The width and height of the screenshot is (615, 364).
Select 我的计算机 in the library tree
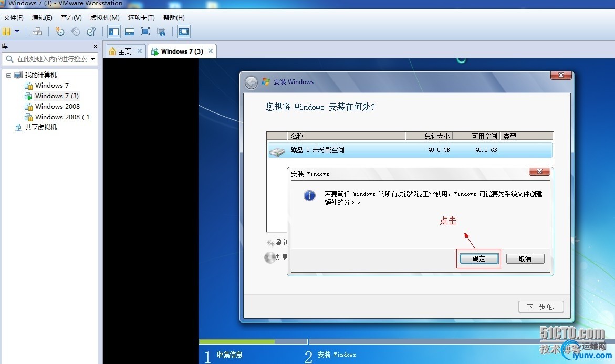(x=41, y=75)
